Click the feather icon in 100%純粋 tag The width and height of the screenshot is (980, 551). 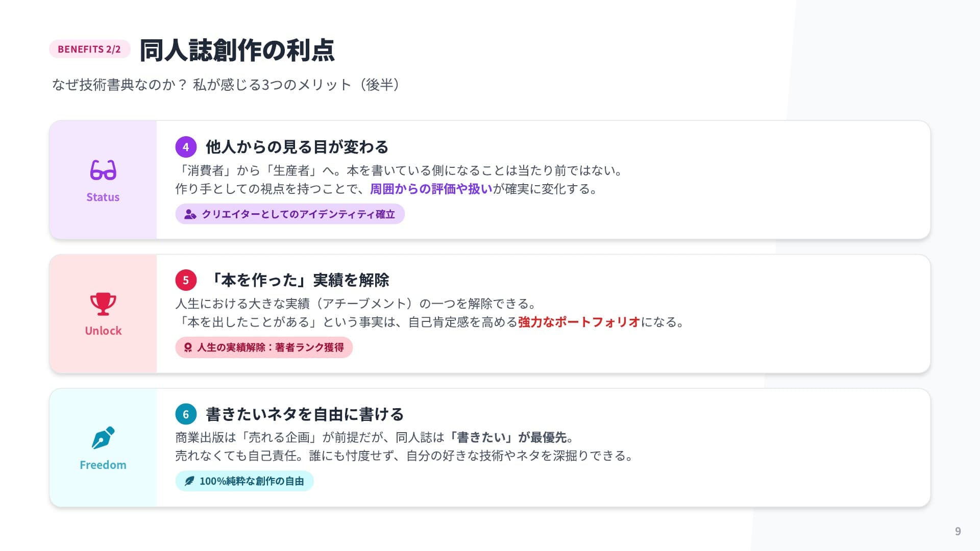pos(189,481)
